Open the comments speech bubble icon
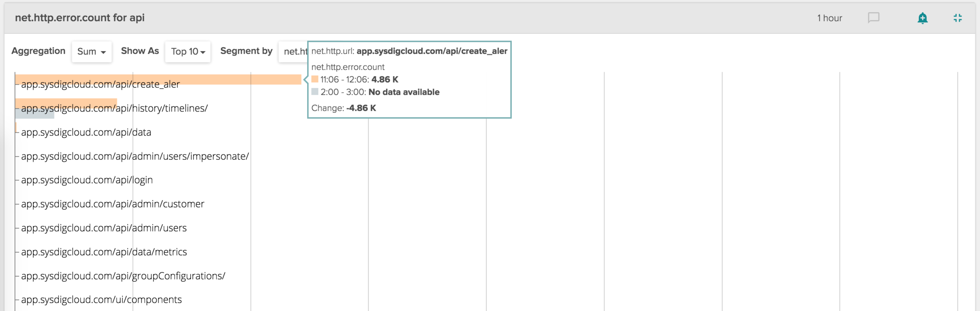980x311 pixels. pyautogui.click(x=874, y=18)
